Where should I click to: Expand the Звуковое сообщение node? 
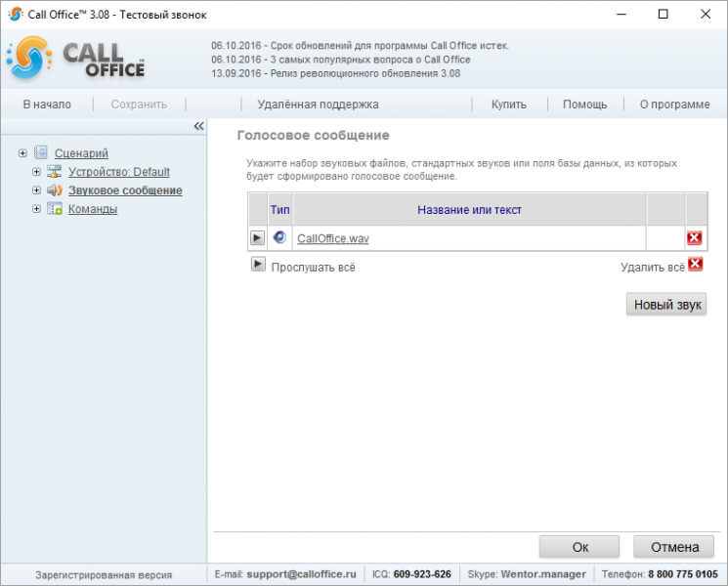click(36, 190)
